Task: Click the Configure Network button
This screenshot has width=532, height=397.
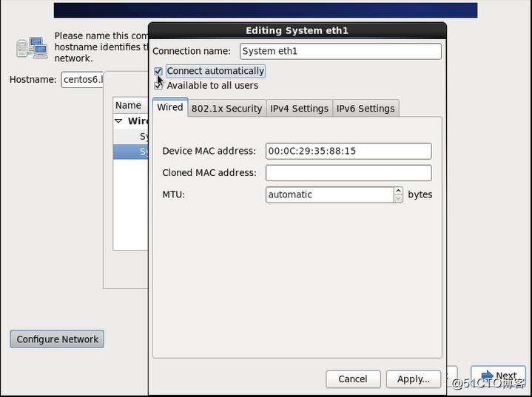Action: [x=57, y=339]
